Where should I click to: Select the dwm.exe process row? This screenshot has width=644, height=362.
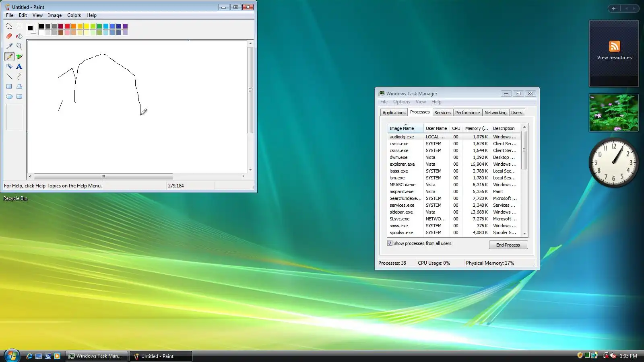pyautogui.click(x=454, y=157)
